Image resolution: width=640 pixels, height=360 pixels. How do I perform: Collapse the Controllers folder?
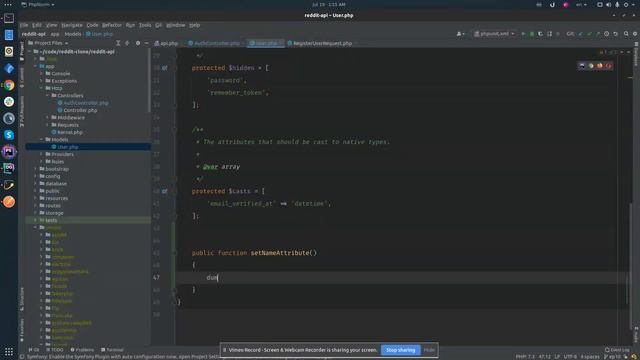(47, 96)
